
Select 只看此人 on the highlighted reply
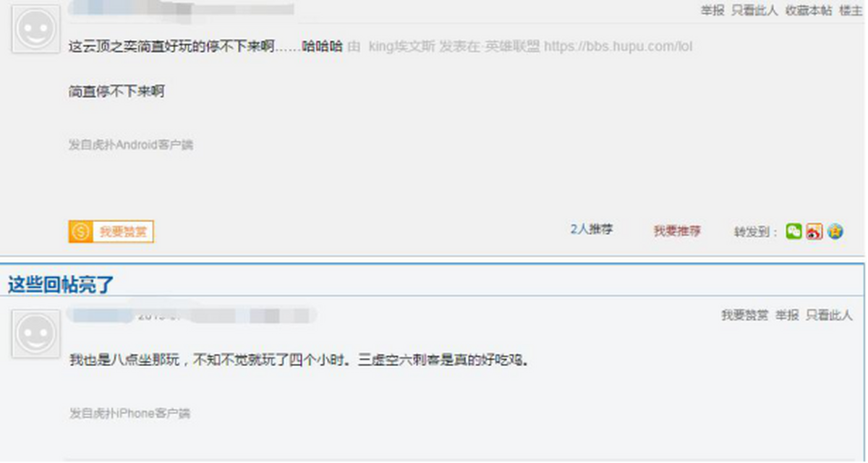click(x=830, y=315)
